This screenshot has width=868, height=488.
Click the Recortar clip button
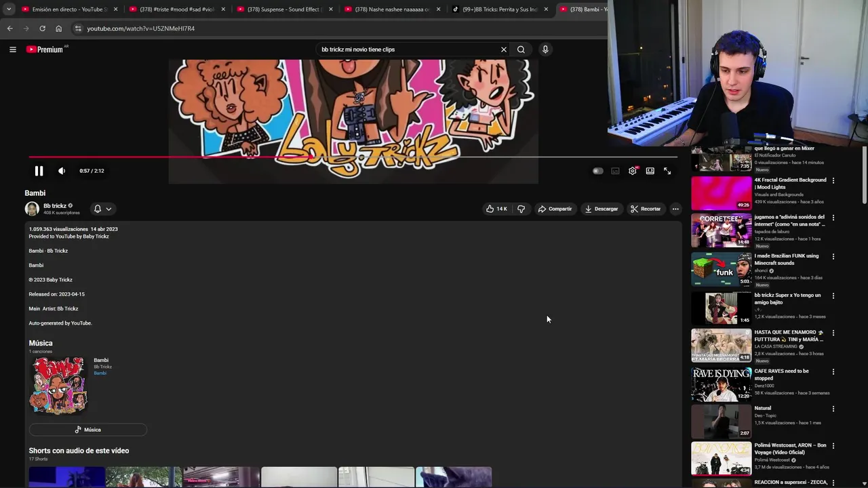pyautogui.click(x=646, y=209)
